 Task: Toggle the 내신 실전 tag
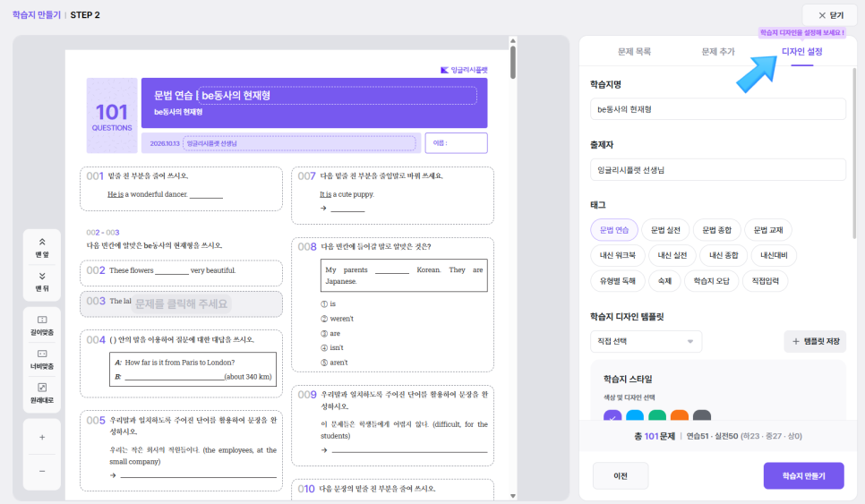pyautogui.click(x=672, y=255)
